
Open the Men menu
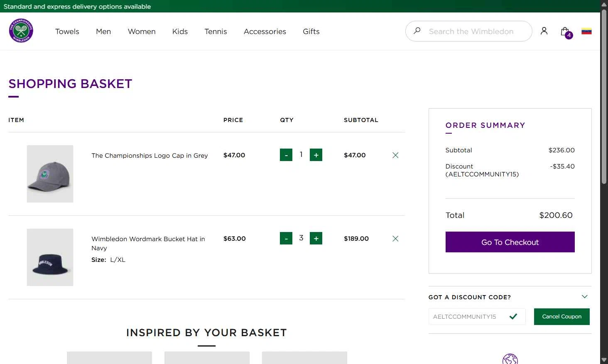(103, 32)
